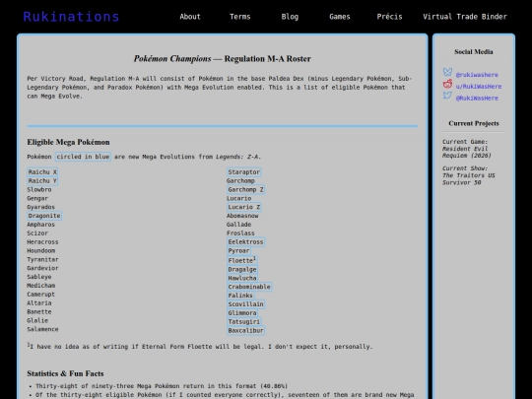Viewport: 532px width, 399px height.
Task: Click 'The Traitors US' show text
Action: click(469, 175)
